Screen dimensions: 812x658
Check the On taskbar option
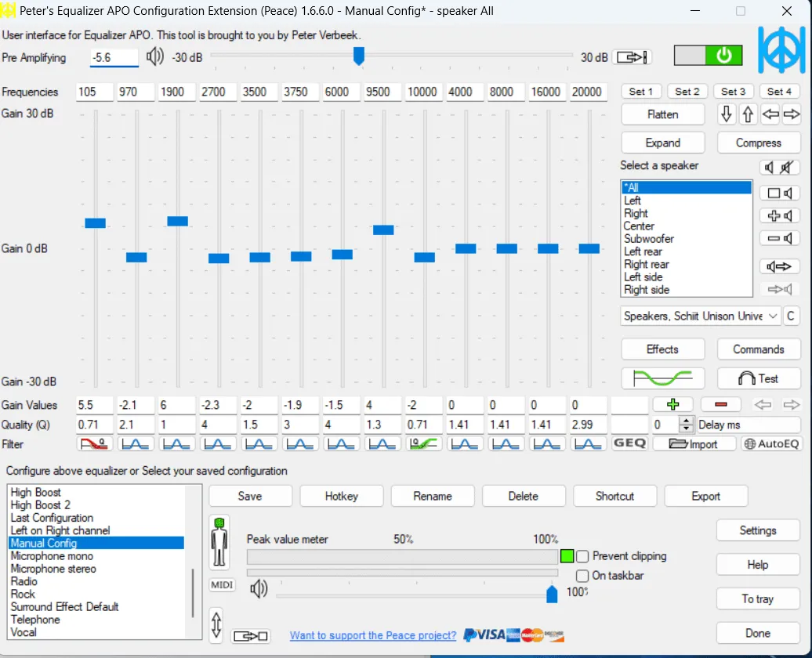(582, 576)
